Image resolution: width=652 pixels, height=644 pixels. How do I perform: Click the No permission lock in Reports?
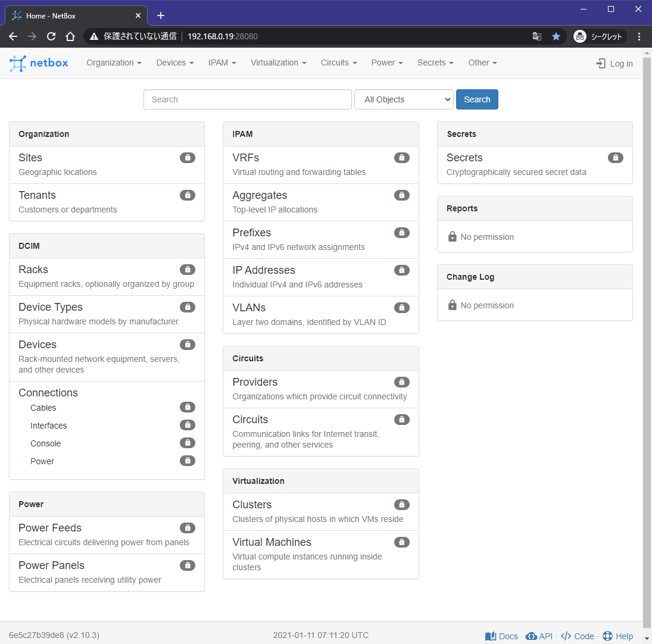click(451, 236)
